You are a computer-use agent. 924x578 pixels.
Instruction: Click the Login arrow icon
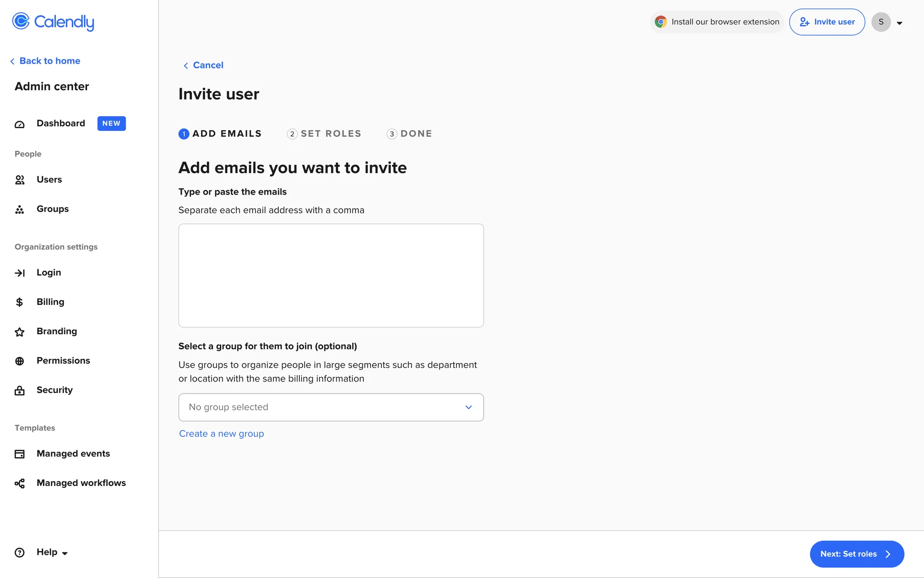click(x=19, y=273)
